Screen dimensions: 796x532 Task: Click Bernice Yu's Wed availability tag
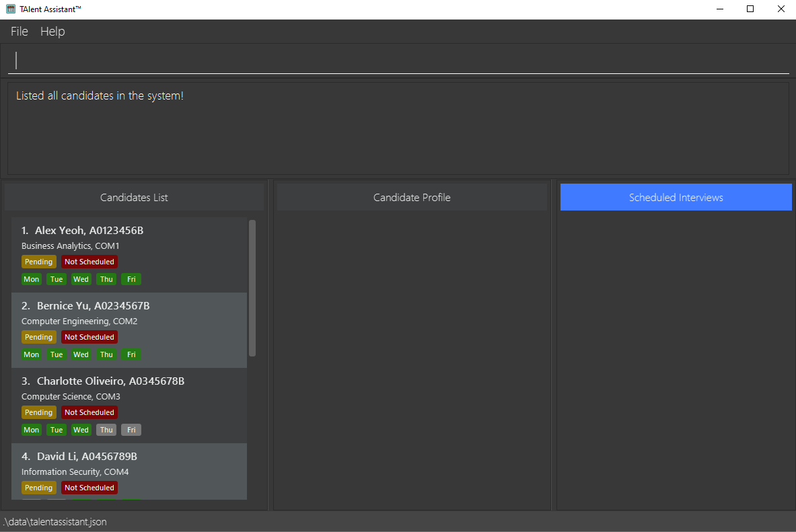pyautogui.click(x=81, y=354)
